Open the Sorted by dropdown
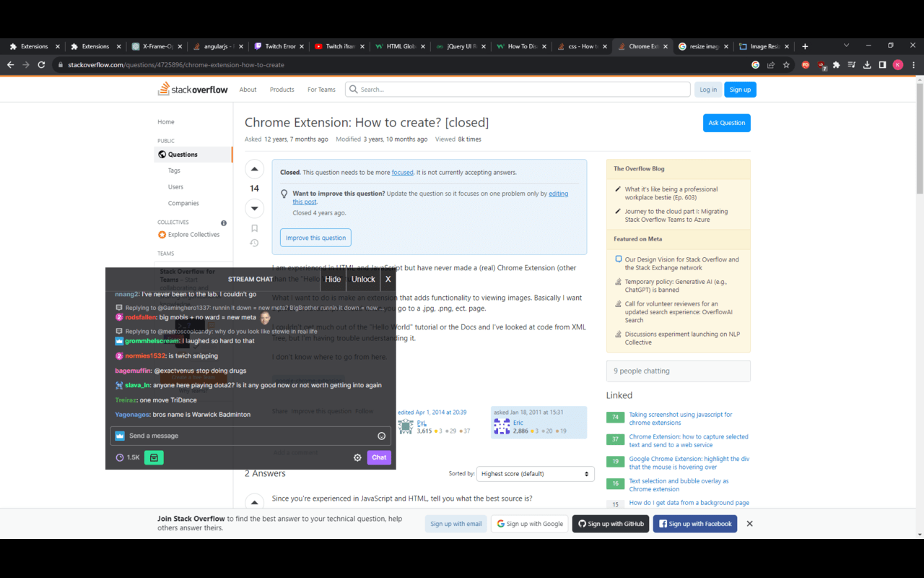The height and width of the screenshot is (578, 924). 536,474
